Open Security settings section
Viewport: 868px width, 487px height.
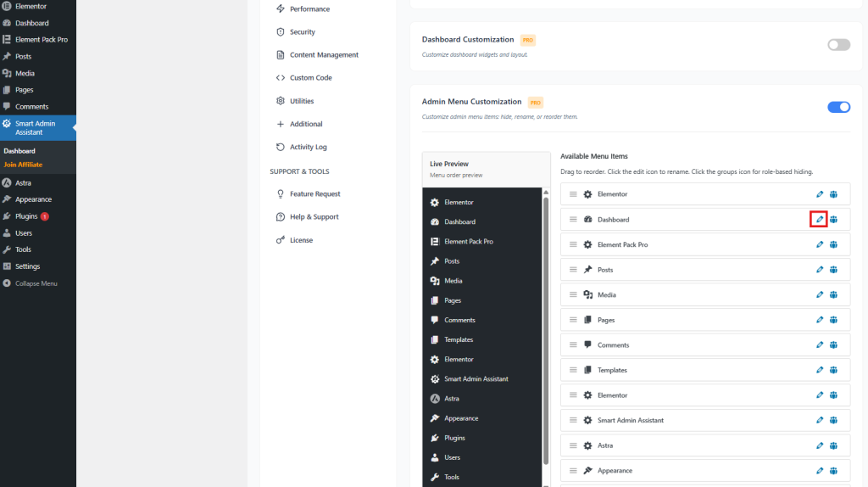point(296,32)
